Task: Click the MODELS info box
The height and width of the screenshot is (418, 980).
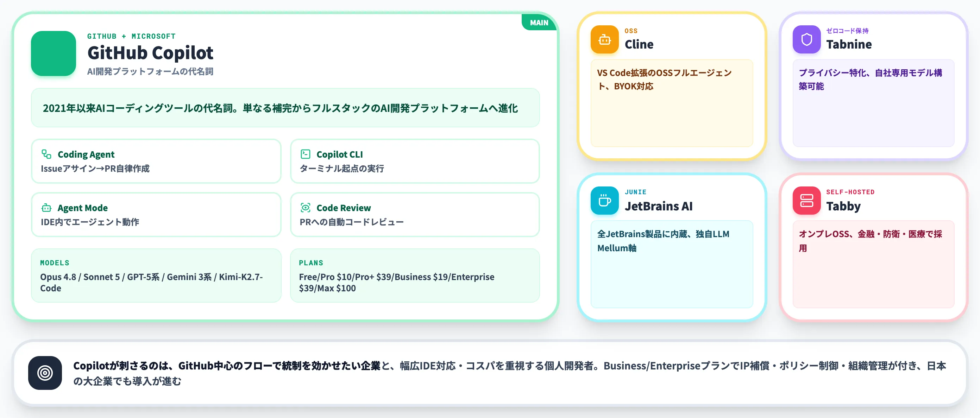Action: (156, 275)
